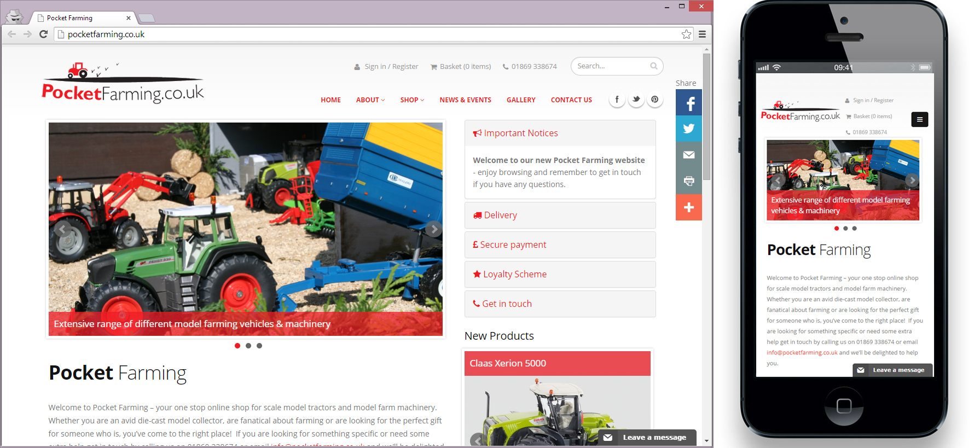This screenshot has height=448, width=980.
Task: Collapse the Important Notices panel
Action: pos(560,133)
